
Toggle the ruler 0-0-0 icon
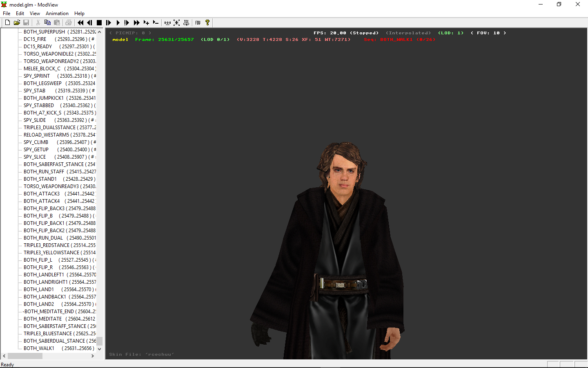(167, 22)
